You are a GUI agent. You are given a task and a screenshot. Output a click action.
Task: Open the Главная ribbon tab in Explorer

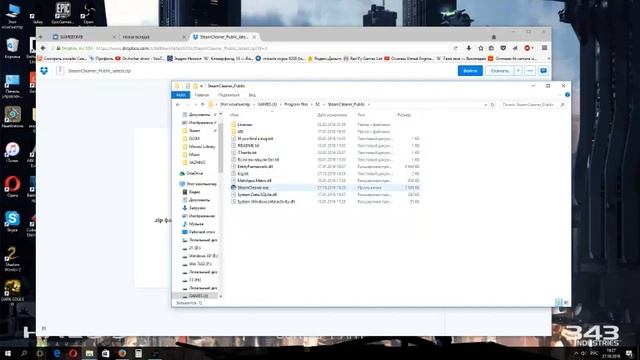click(202, 95)
